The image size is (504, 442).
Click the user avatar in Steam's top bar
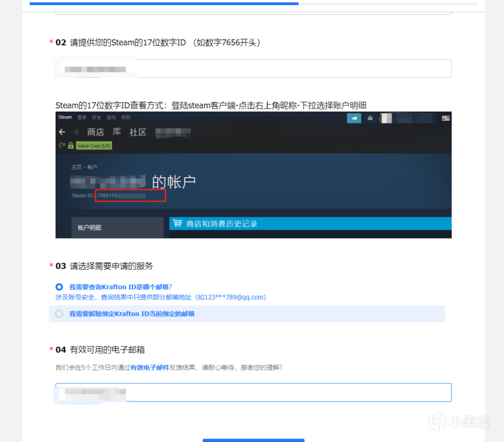385,118
